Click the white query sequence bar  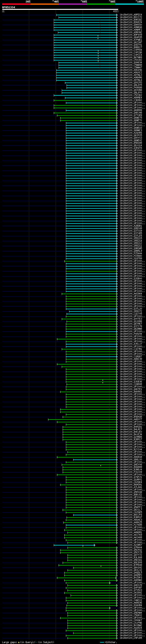[x=60, y=10]
